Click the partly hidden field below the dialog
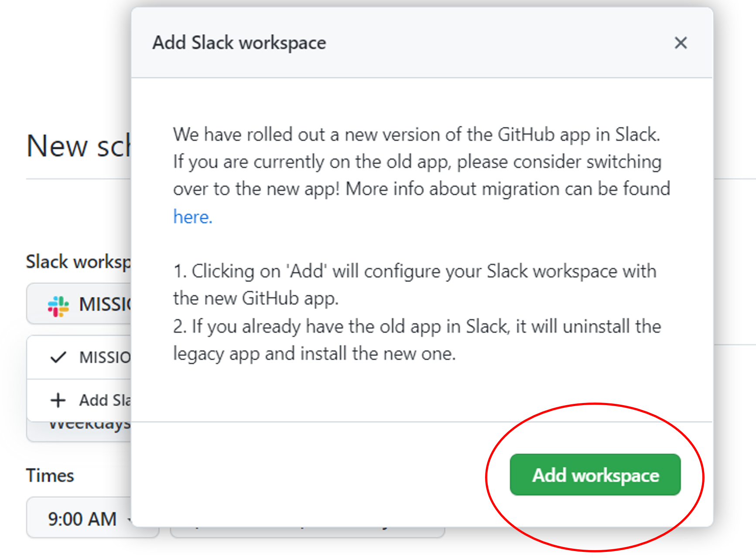This screenshot has width=756, height=558. (x=305, y=532)
